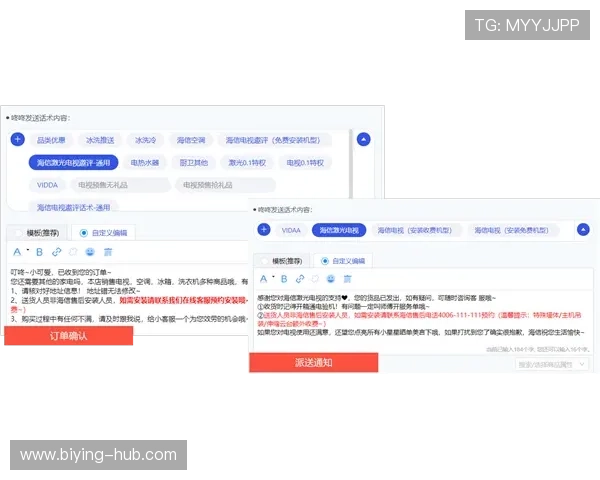Viewport: 600px width, 480px height.
Task: Click into dispatch-notice message text area
Action: [421, 320]
